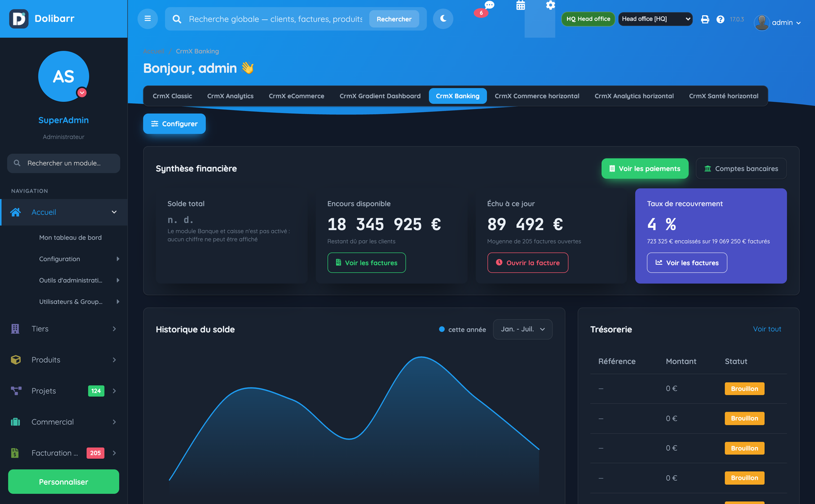Toggle dark mode moon icon
Screen dimensions: 815x504
[443, 19]
